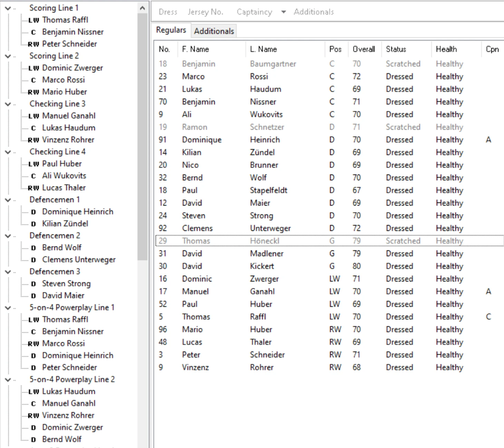Click D icon beside Kilian Zündel
This screenshot has height=448, width=504.
33,224
